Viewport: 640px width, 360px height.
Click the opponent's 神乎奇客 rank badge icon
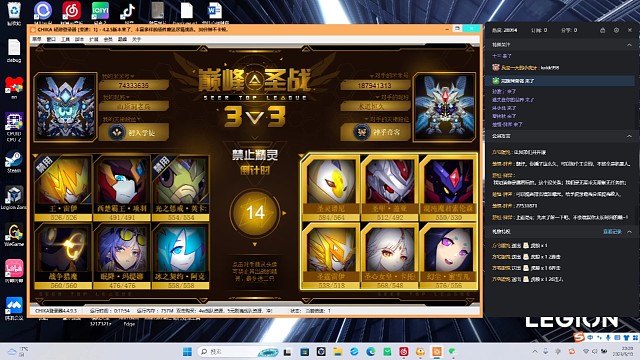[361, 132]
